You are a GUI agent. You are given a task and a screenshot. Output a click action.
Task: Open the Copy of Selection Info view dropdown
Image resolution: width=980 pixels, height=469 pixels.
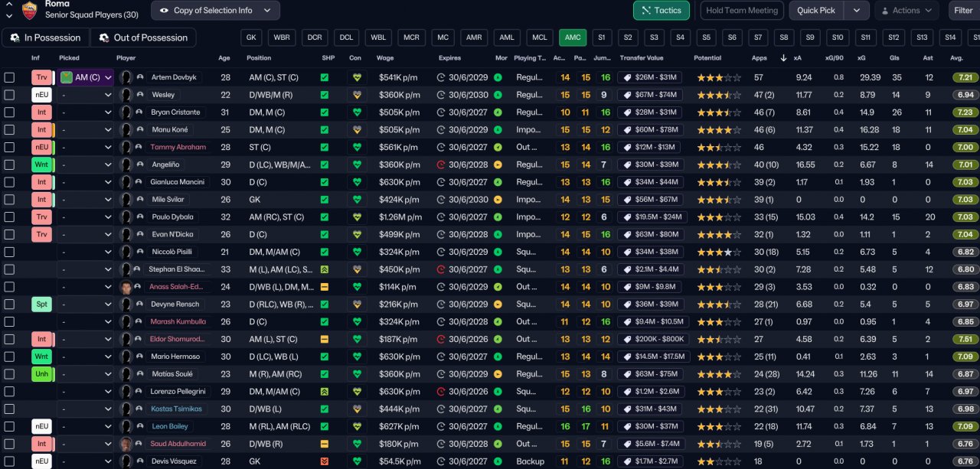tap(215, 11)
